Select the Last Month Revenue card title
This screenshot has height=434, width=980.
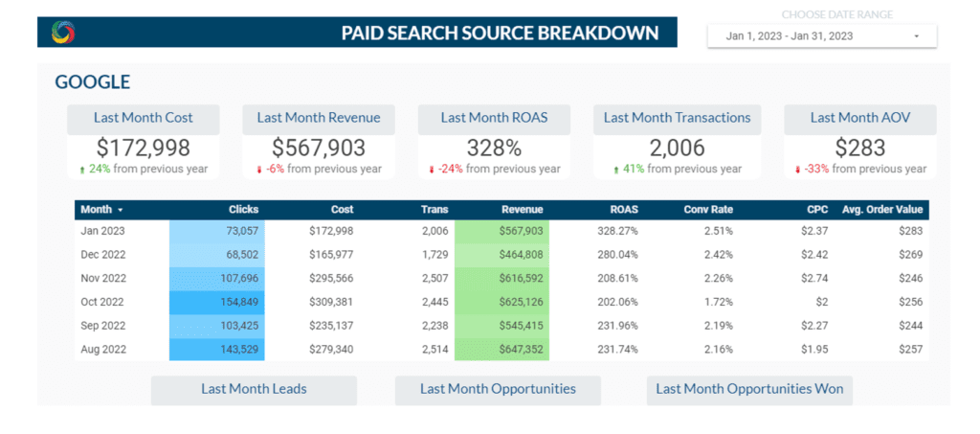coord(319,118)
